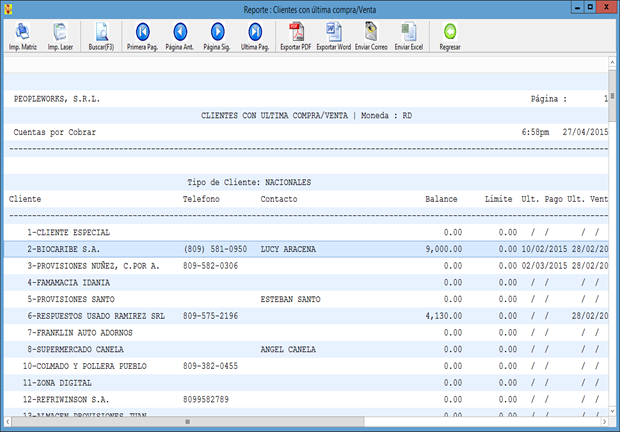Viewport: 620px width, 432px height.
Task: Jump to last page via Ultima Pag.
Action: click(x=254, y=35)
